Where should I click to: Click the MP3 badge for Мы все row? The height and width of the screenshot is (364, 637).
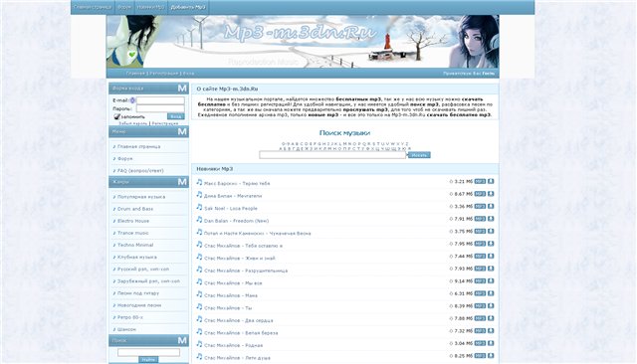point(480,280)
